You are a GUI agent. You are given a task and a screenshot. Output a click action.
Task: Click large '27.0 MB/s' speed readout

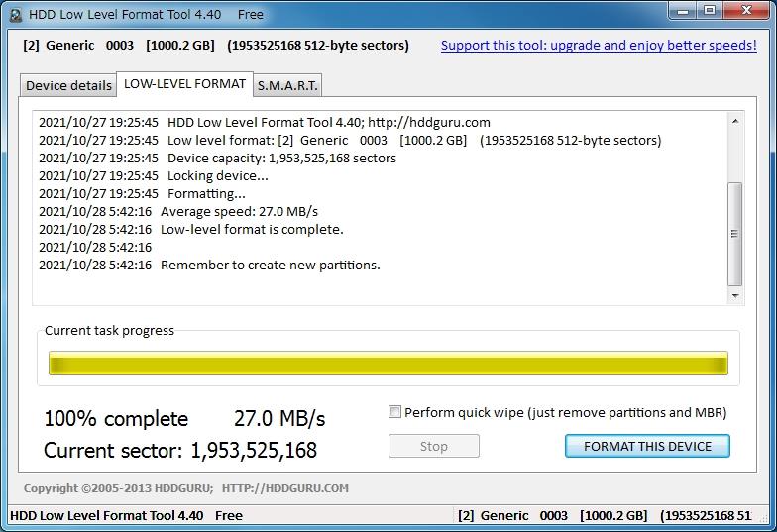click(279, 418)
